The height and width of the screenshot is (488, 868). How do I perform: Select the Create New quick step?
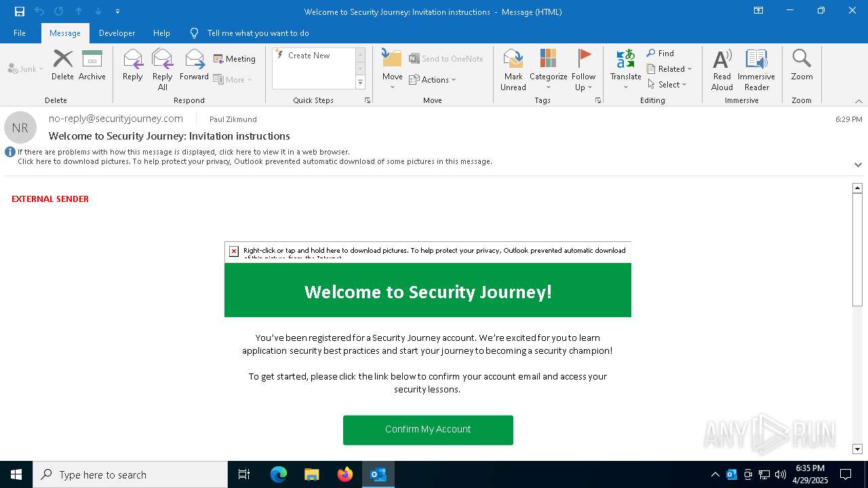pyautogui.click(x=309, y=56)
